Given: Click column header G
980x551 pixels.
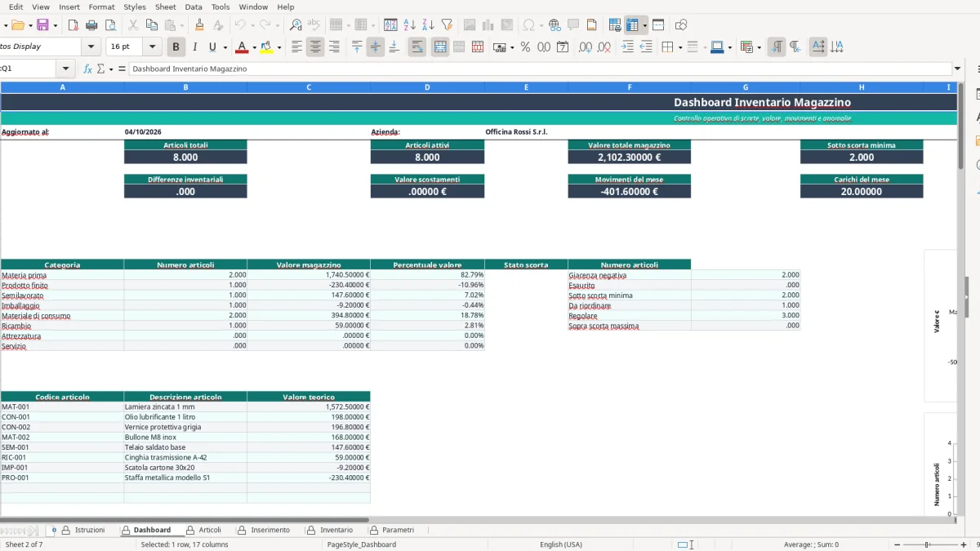Looking at the screenshot, I should click(x=746, y=87).
